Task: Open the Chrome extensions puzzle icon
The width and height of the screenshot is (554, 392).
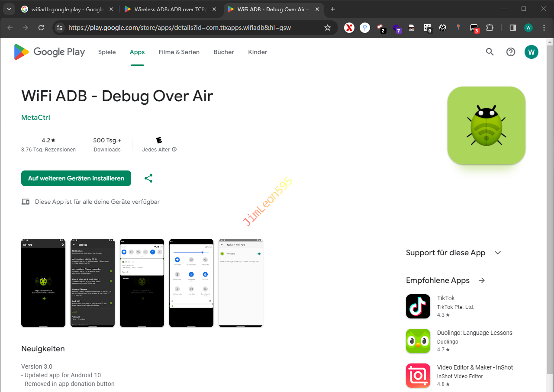Action: coord(490,28)
